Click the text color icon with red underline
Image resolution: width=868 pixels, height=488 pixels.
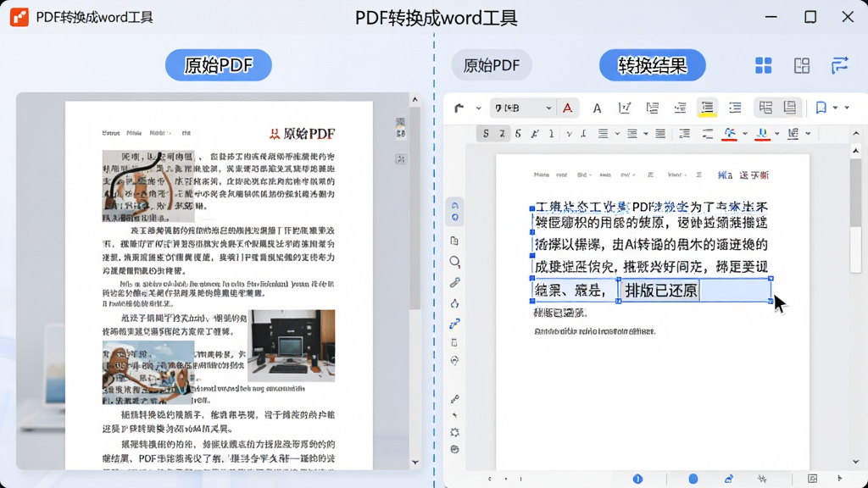(x=730, y=133)
